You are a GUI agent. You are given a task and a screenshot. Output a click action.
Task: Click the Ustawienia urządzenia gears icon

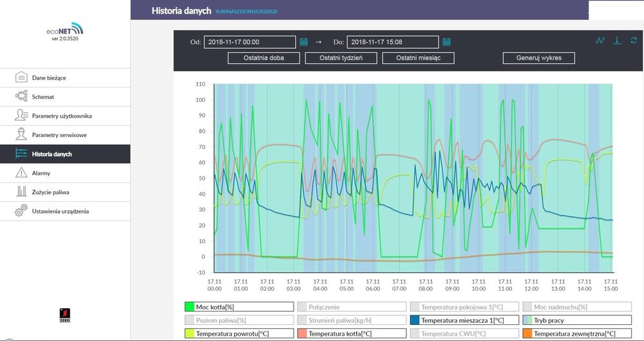[21, 211]
